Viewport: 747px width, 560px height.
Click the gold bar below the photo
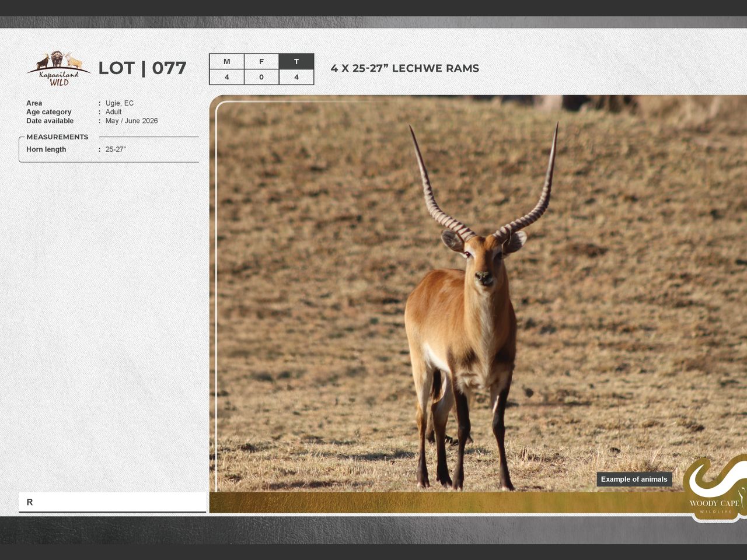pyautogui.click(x=444, y=502)
